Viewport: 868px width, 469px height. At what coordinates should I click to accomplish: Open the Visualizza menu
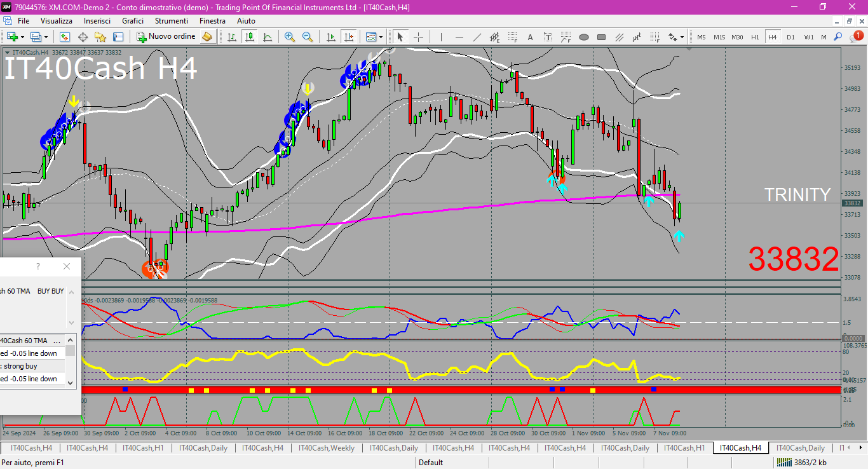(57, 21)
